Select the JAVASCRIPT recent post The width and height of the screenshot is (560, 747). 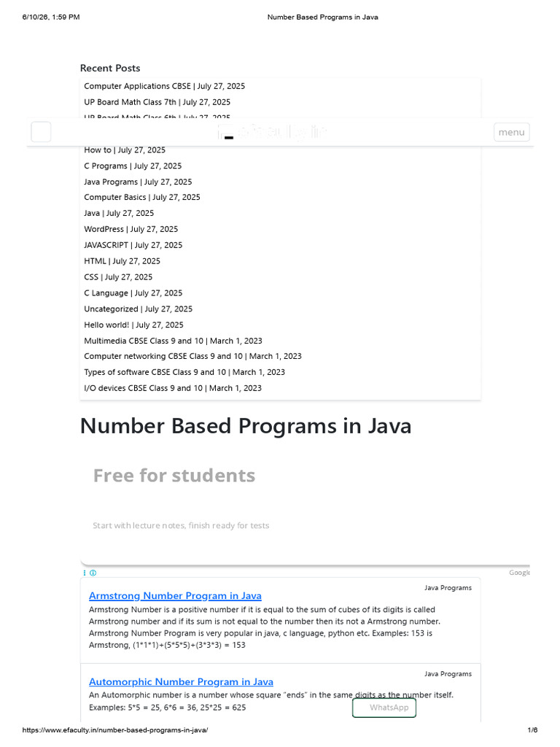coord(106,245)
